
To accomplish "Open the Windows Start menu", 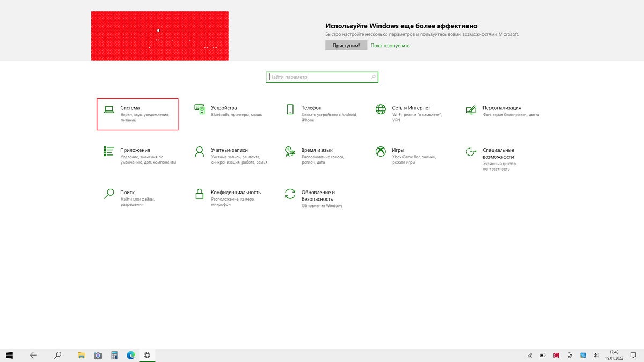I will 10,355.
